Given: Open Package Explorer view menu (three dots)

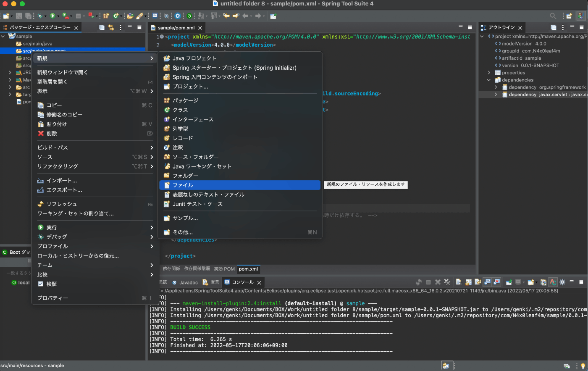Looking at the screenshot, I should [x=121, y=27].
